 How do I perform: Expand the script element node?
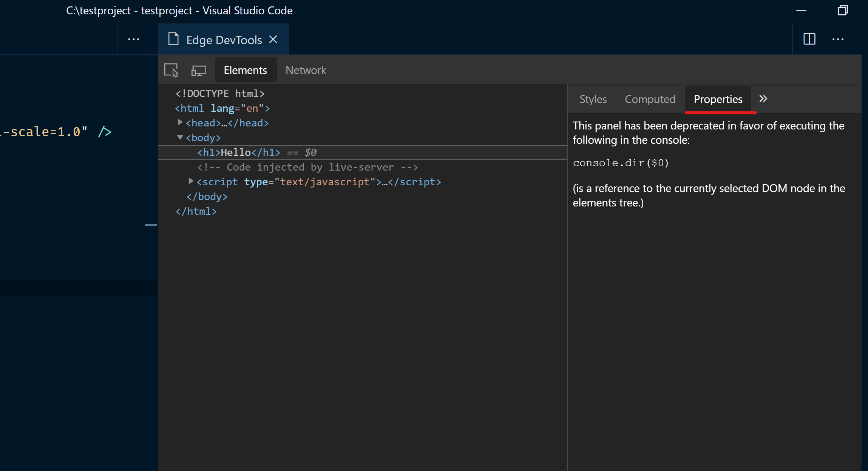(x=191, y=181)
